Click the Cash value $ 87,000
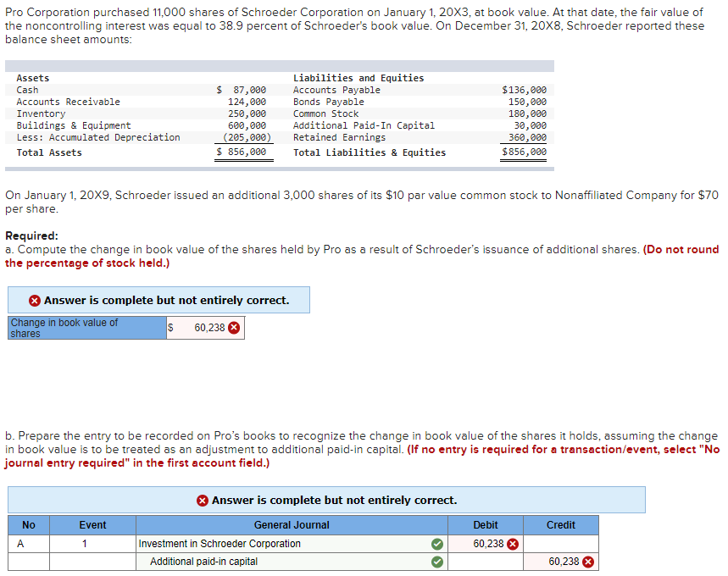728x576 pixels. click(x=242, y=90)
